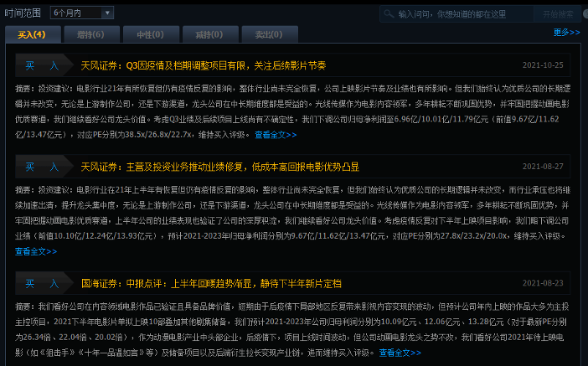Click the 开始搜索 button
Screen dimensions: 588x366
(558, 14)
